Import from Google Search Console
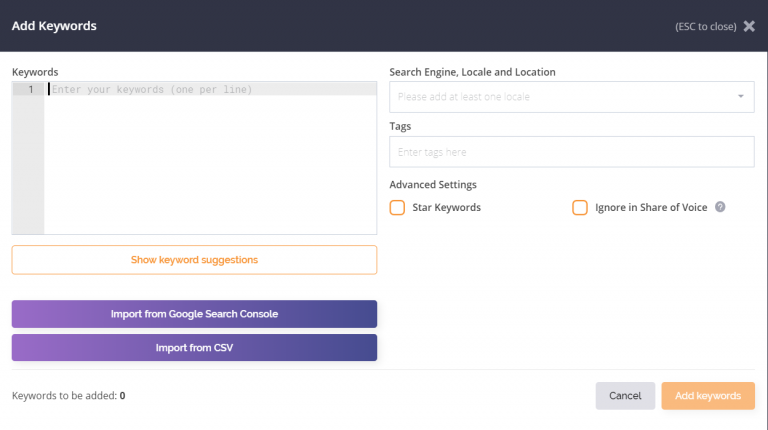Viewport: 768px width, 430px height. tap(194, 314)
